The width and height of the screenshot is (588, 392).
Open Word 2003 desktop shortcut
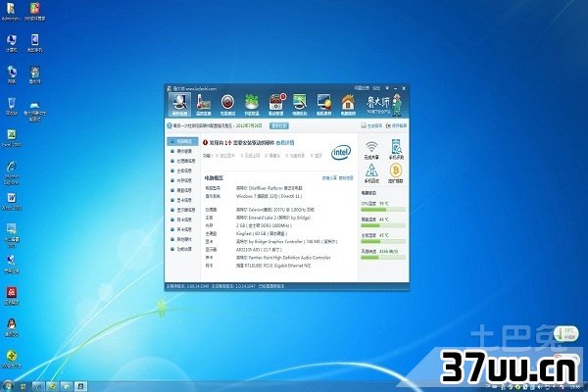12,201
